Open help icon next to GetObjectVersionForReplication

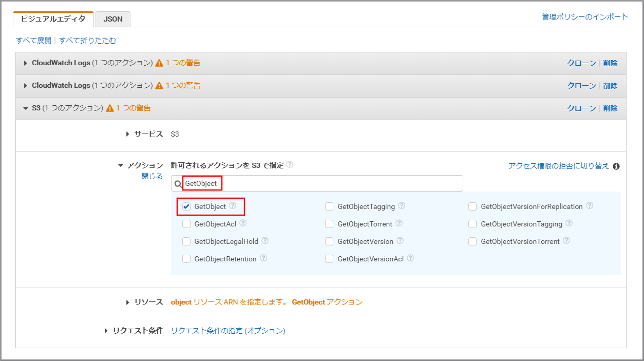[x=590, y=206]
